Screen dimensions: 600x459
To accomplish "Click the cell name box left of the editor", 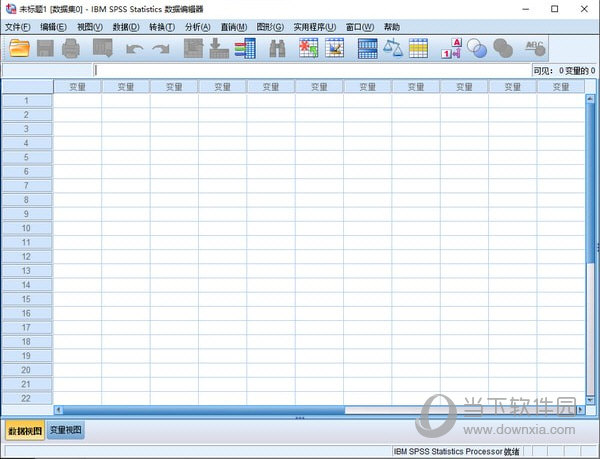I will pos(47,70).
